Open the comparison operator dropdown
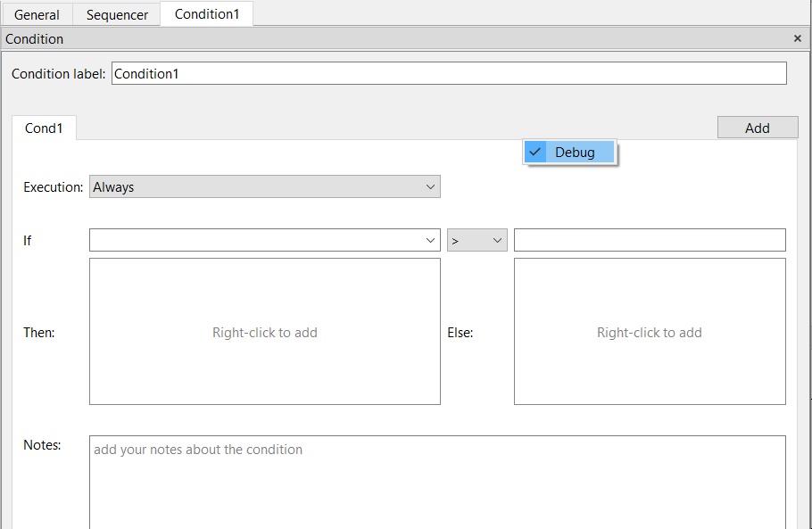This screenshot has height=529, width=812. (476, 240)
